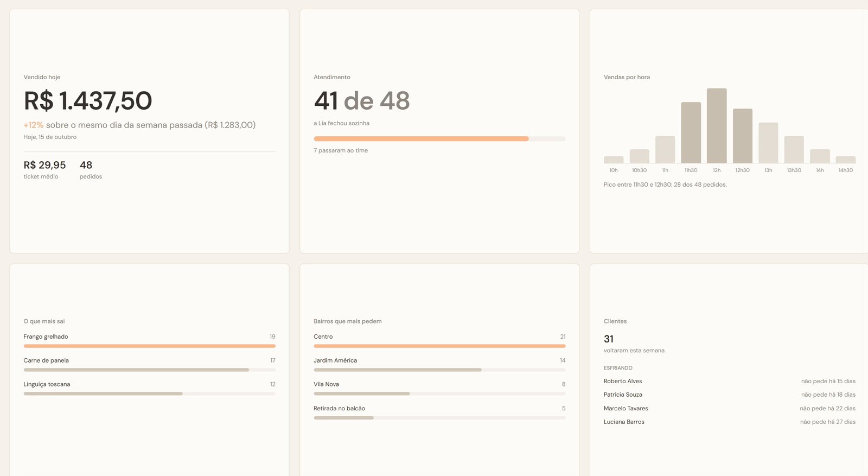Click the 11h30 bar in sales chart
868x476 pixels.
691,132
